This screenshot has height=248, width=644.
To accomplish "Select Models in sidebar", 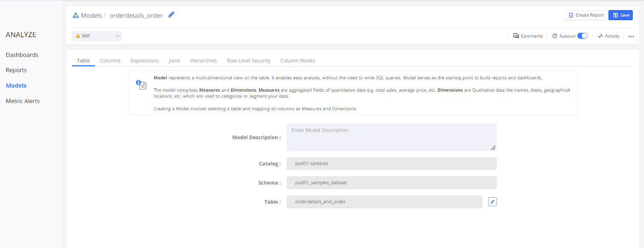I will tap(16, 85).
